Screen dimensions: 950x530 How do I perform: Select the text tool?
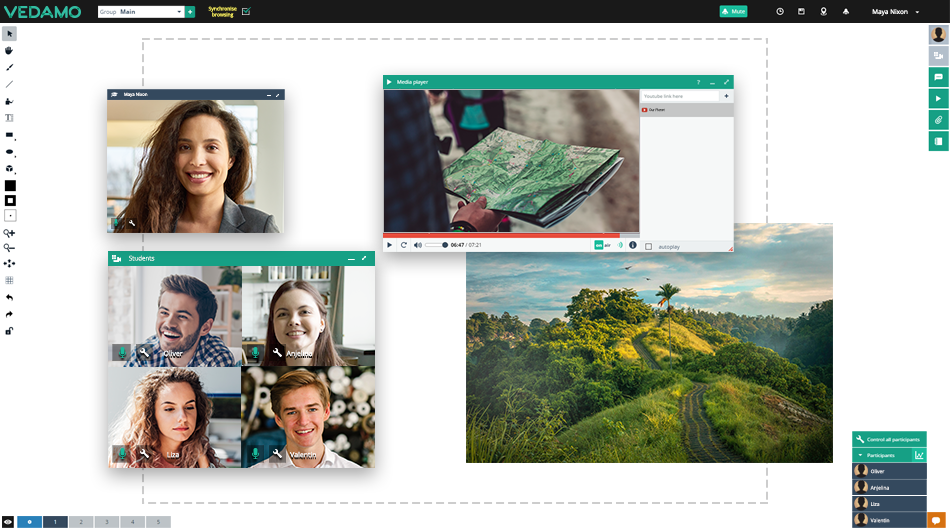tap(9, 118)
